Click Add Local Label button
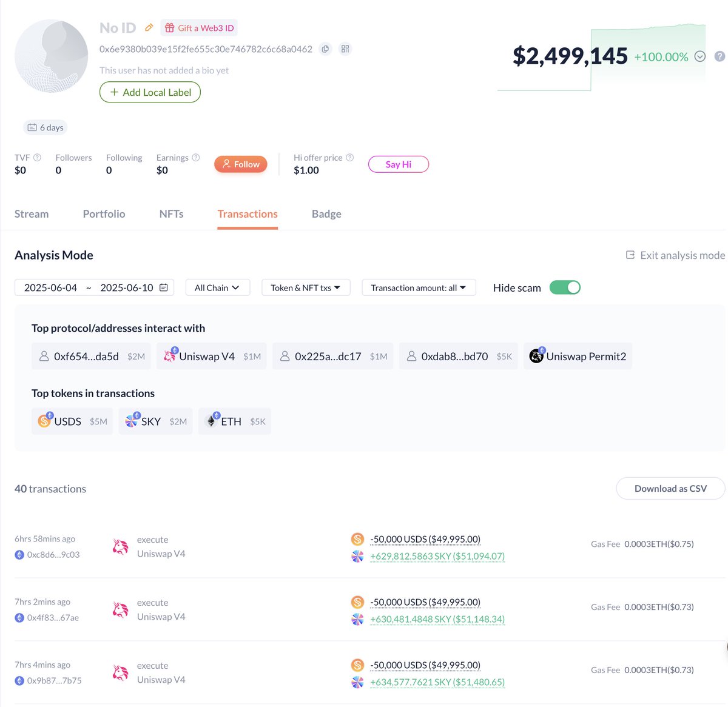Viewport: 728px width, 707px height. (150, 92)
